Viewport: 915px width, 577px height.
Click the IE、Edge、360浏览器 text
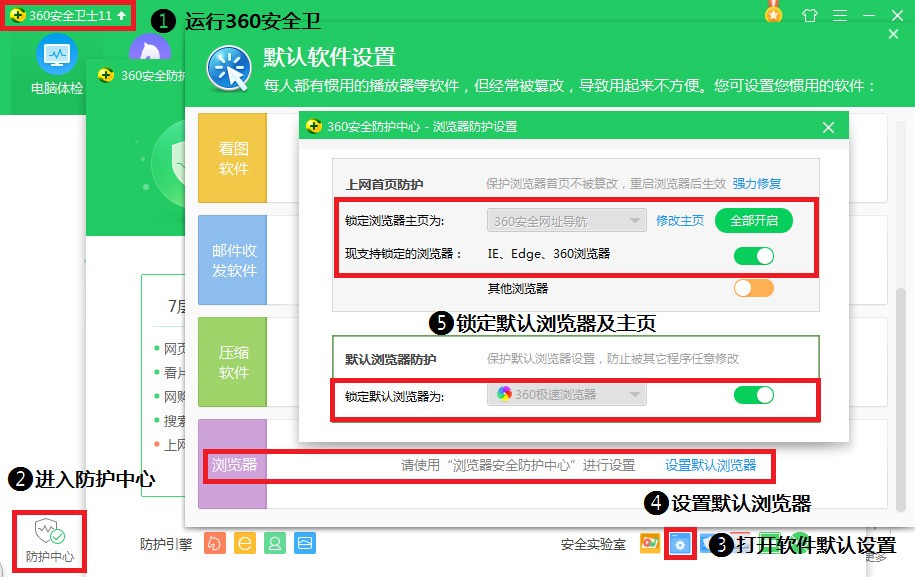(549, 254)
